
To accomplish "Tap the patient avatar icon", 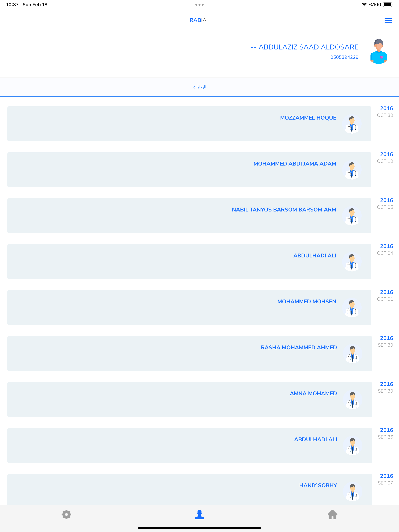I will click(x=379, y=51).
